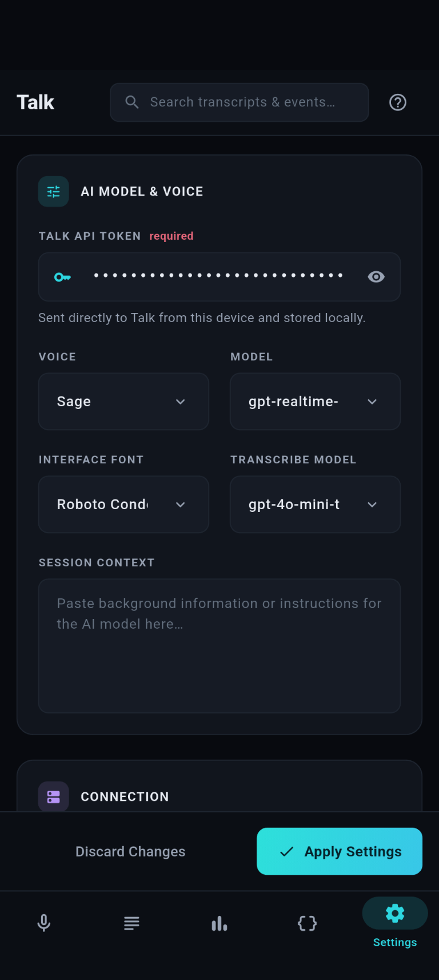Open the curly braces tab icon
Screen dimensions: 439x980
point(307,923)
